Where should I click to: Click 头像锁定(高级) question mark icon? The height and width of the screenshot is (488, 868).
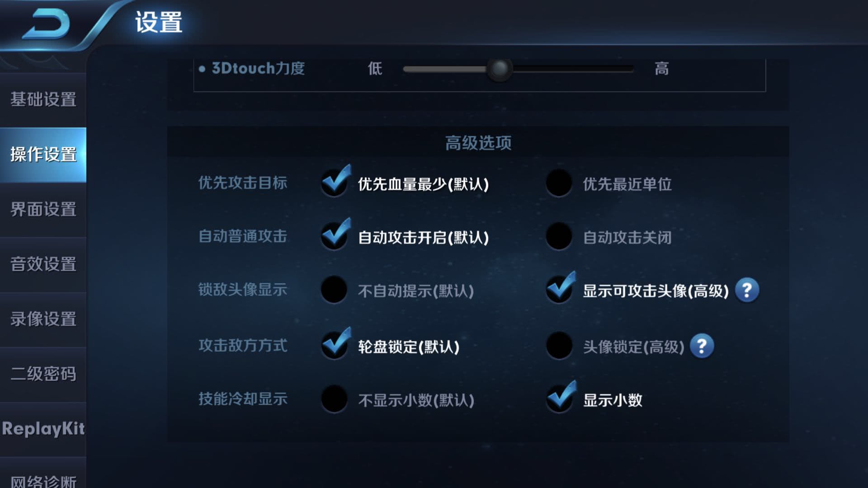coord(701,346)
